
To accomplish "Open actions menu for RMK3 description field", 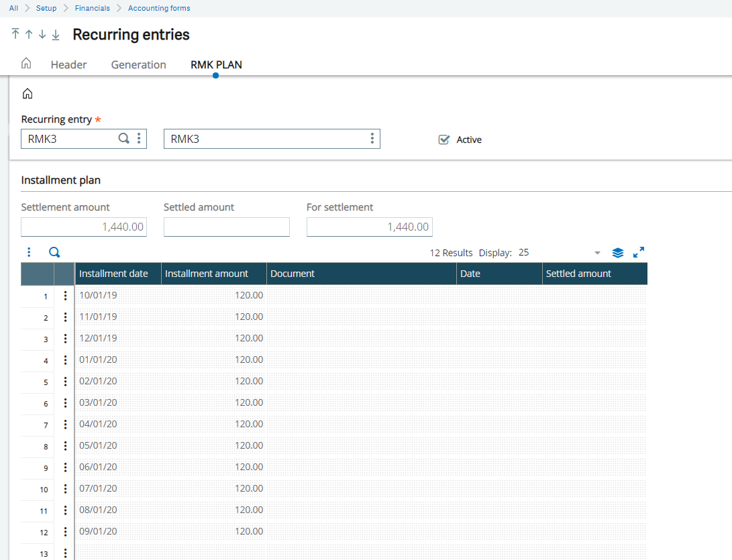I will [372, 139].
